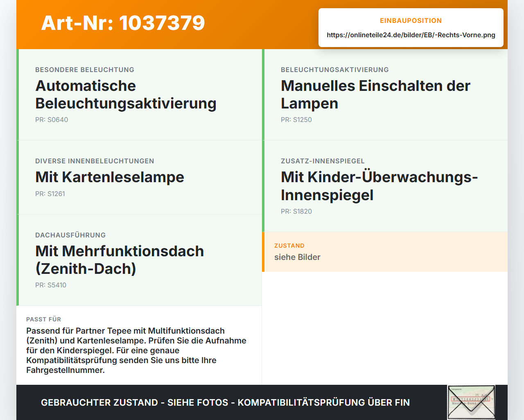Click the PASST FÜR section label
The image size is (524, 420).
pyautogui.click(x=44, y=319)
